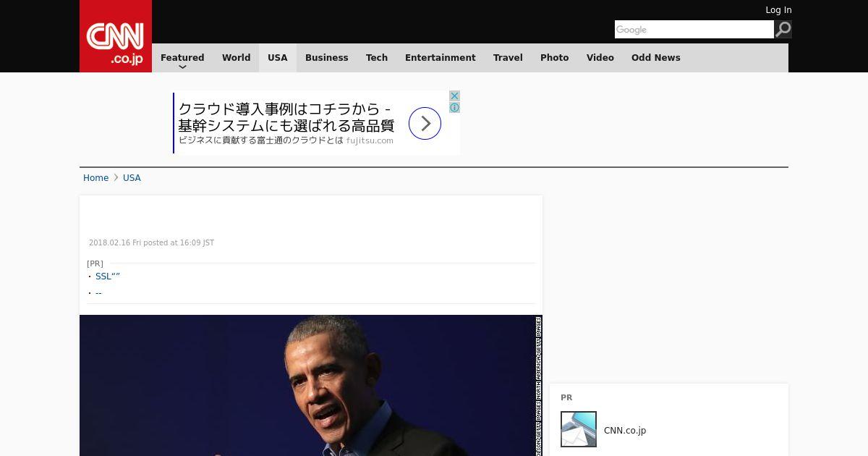Click the Log In link
Image resolution: width=868 pixels, height=456 pixels.
point(778,10)
